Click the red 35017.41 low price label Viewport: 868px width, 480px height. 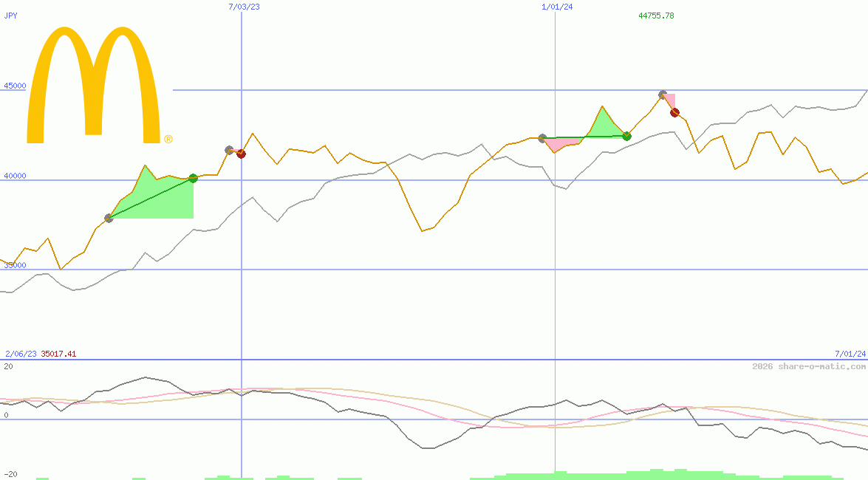click(x=58, y=354)
